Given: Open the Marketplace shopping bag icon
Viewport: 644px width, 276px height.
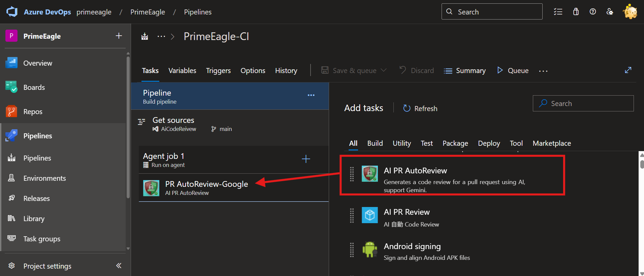Looking at the screenshot, I should click(576, 12).
